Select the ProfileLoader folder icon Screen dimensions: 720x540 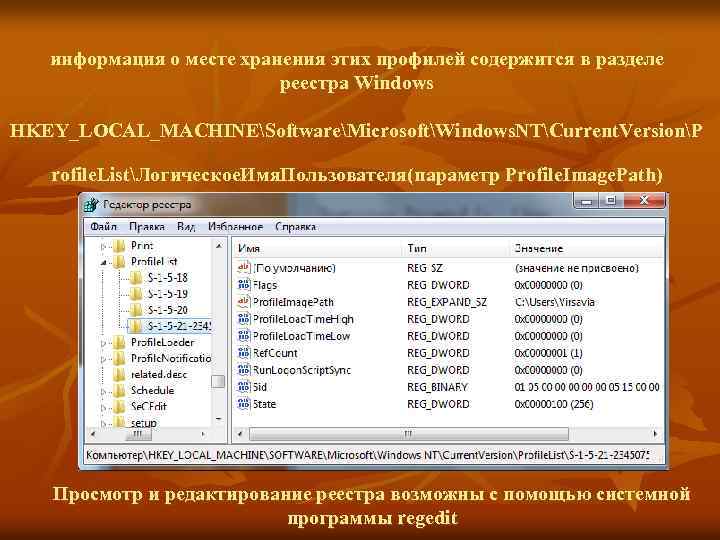[x=119, y=342]
